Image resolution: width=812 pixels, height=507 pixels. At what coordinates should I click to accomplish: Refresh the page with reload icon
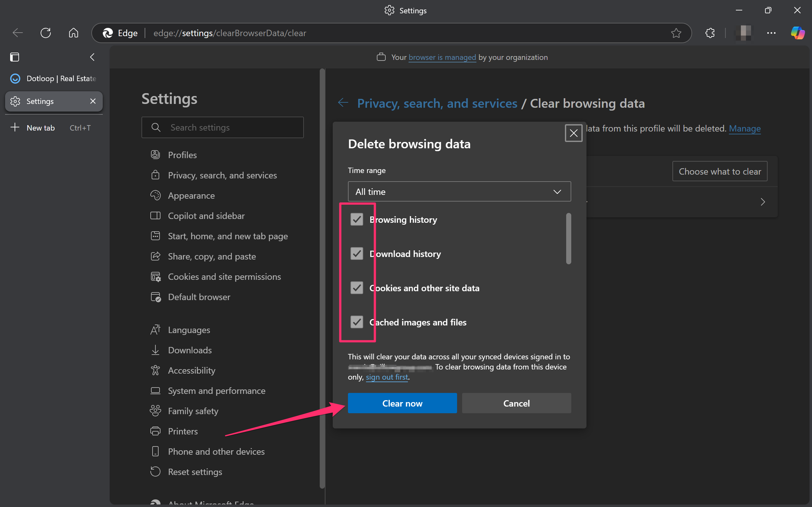point(45,33)
